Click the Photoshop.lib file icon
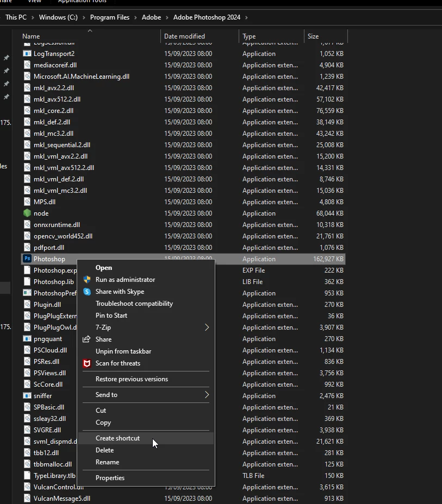 27,281
